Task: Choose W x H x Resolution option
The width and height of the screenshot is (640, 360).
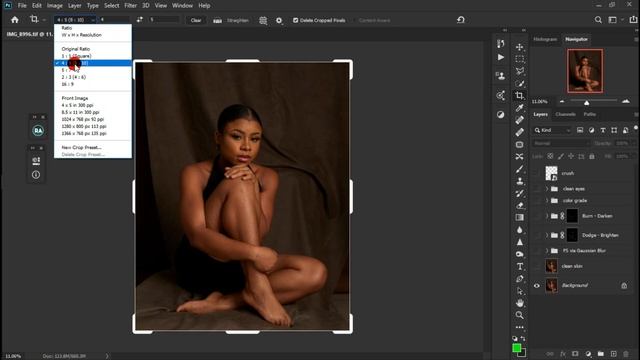Action: 82,35
